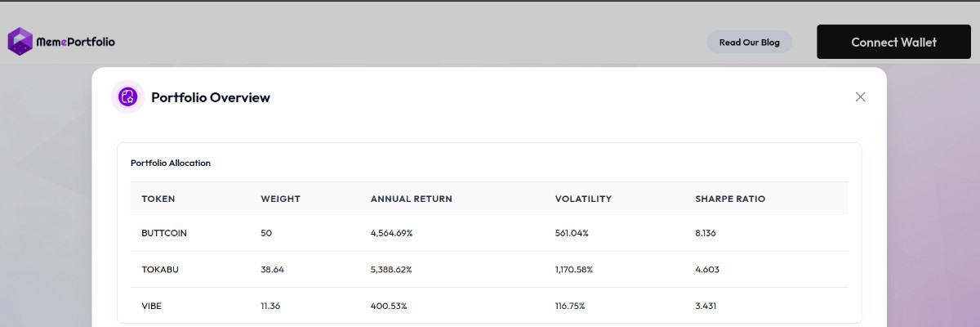Close the Portfolio Overview dialog
Image resolution: width=980 pixels, height=327 pixels.
tap(860, 96)
